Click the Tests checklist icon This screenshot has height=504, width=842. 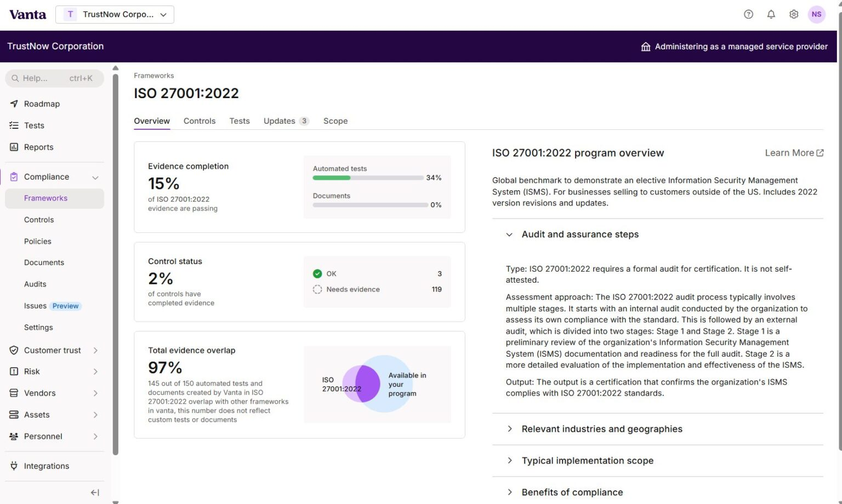tap(14, 125)
